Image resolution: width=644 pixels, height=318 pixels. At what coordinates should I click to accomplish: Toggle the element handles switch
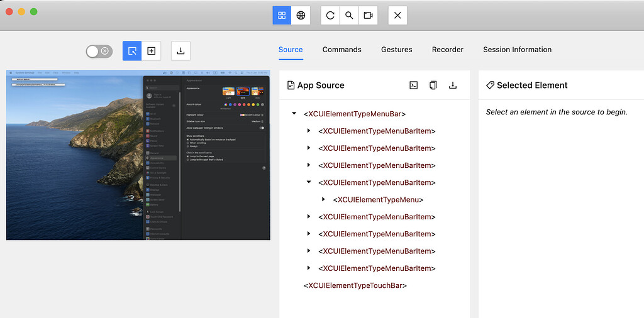click(99, 51)
